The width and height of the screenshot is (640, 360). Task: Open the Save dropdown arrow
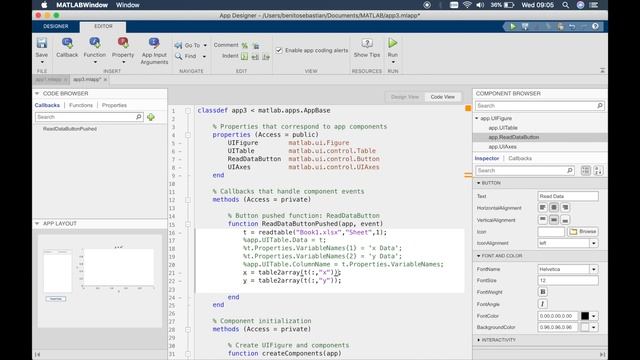tap(42, 62)
